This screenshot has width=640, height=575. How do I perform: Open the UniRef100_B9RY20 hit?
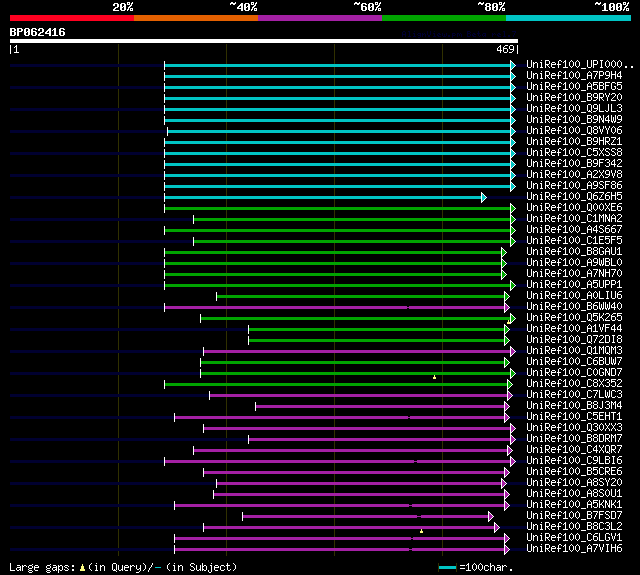[x=574, y=98]
